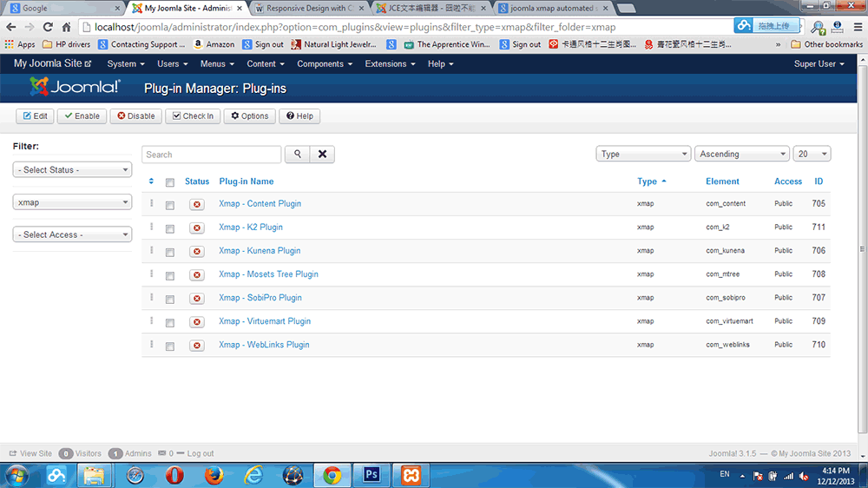Toggle status icon for Xmap - Kunena Plugin

(196, 252)
